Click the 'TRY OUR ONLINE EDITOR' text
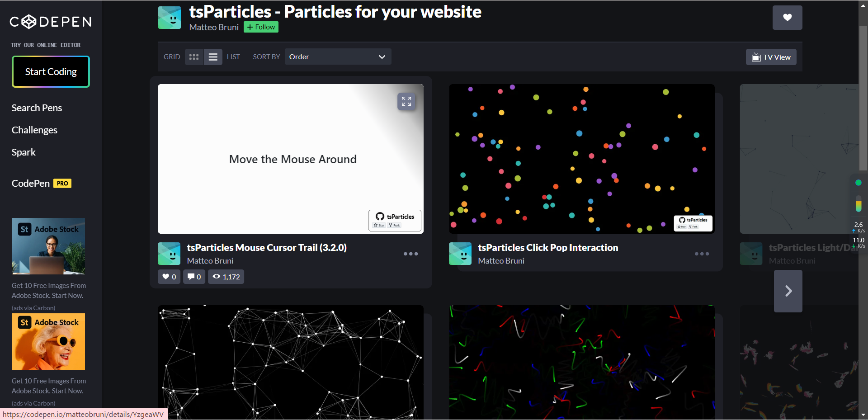The image size is (868, 420). pyautogui.click(x=46, y=45)
